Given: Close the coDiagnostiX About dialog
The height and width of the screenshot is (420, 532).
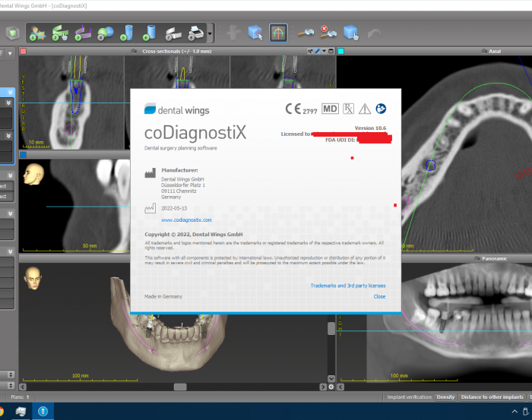Looking at the screenshot, I should click(379, 297).
